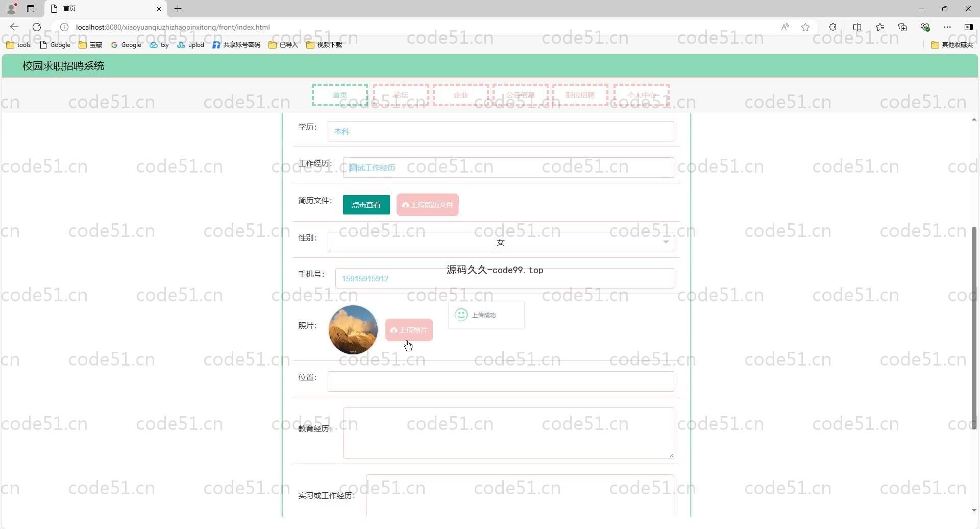Click the 上传简历文件 upload button
The height and width of the screenshot is (529, 980).
pos(427,205)
